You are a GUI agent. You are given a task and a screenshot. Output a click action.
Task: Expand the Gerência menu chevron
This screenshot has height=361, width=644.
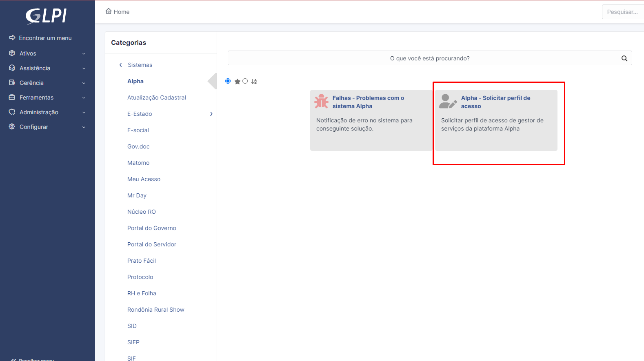click(x=84, y=83)
